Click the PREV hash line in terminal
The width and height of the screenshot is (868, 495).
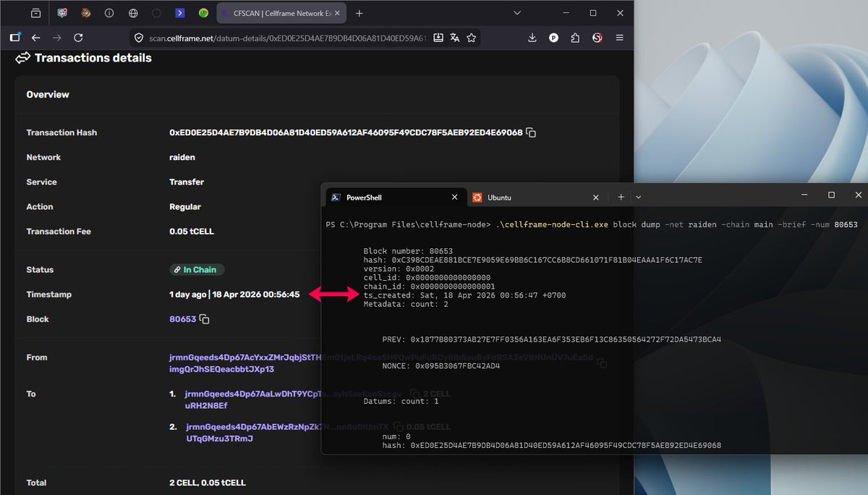coord(552,339)
